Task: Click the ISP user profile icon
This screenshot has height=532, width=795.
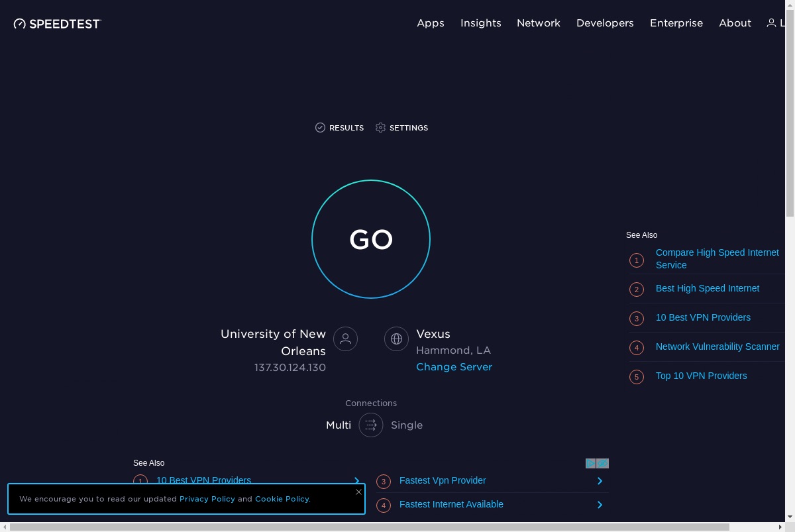Action: (345, 339)
